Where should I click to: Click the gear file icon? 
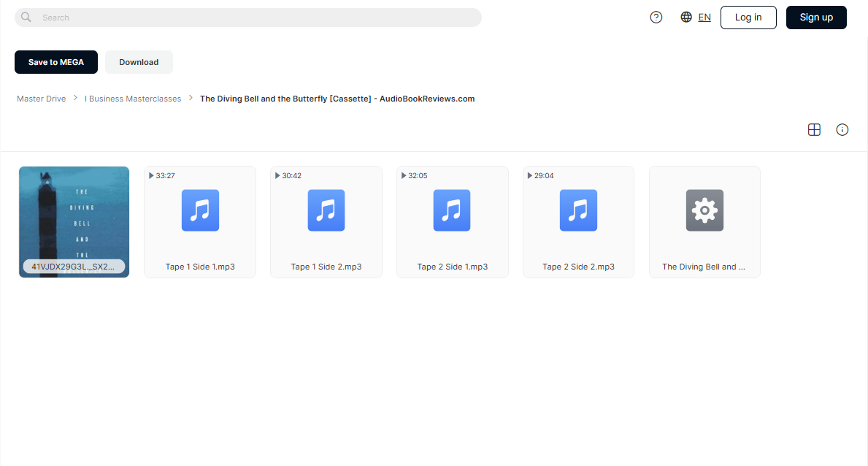704,210
